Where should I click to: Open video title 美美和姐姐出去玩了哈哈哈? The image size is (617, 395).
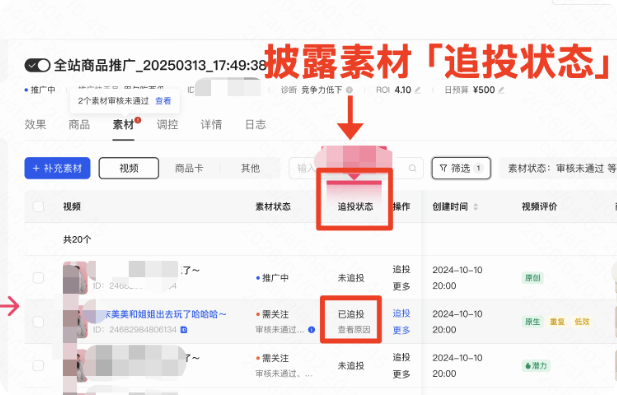(x=165, y=314)
